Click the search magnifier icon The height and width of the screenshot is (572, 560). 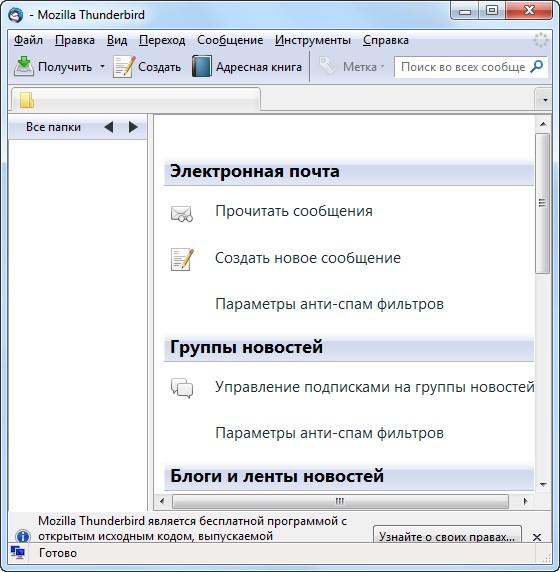click(x=537, y=66)
